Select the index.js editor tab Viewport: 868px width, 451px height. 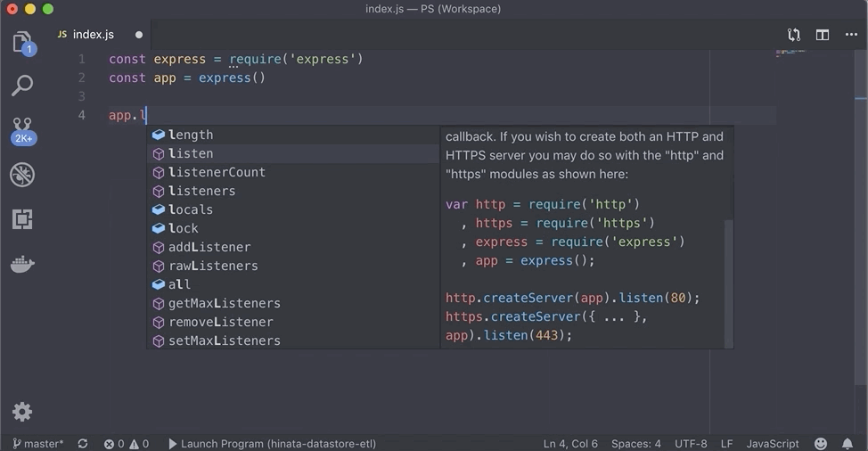pyautogui.click(x=100, y=34)
